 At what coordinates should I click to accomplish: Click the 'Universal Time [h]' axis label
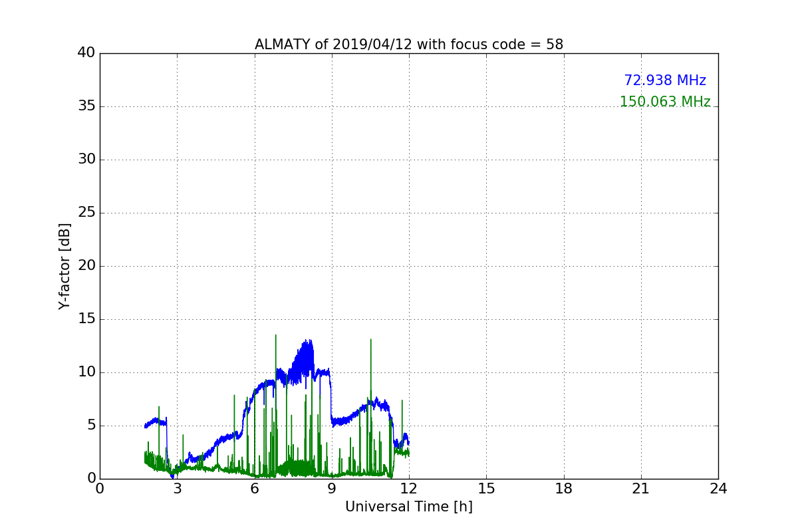[x=409, y=507]
